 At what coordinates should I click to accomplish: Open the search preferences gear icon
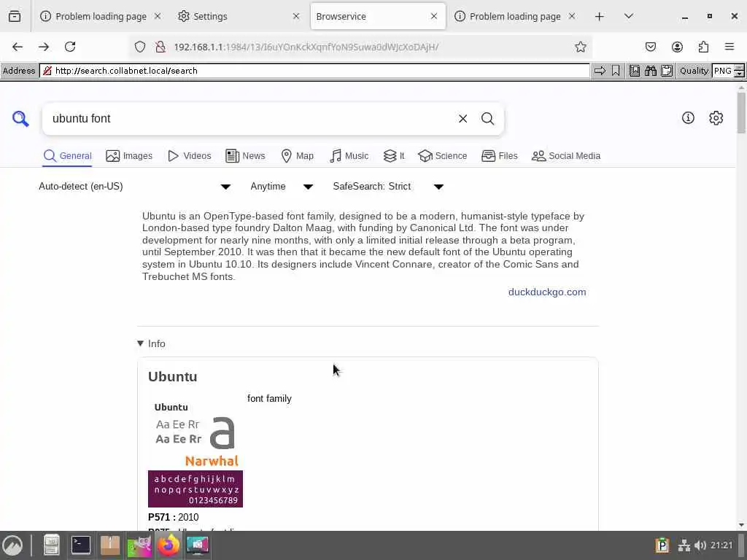click(716, 117)
